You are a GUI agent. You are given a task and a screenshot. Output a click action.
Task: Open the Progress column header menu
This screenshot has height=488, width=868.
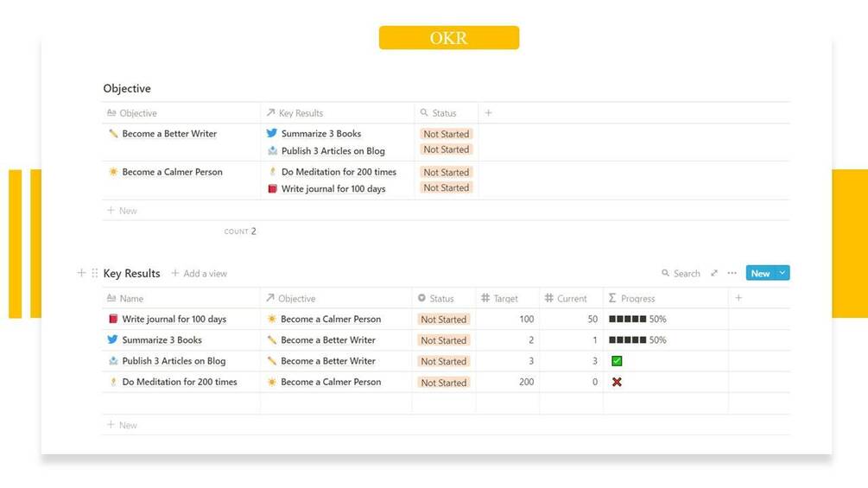coord(666,298)
